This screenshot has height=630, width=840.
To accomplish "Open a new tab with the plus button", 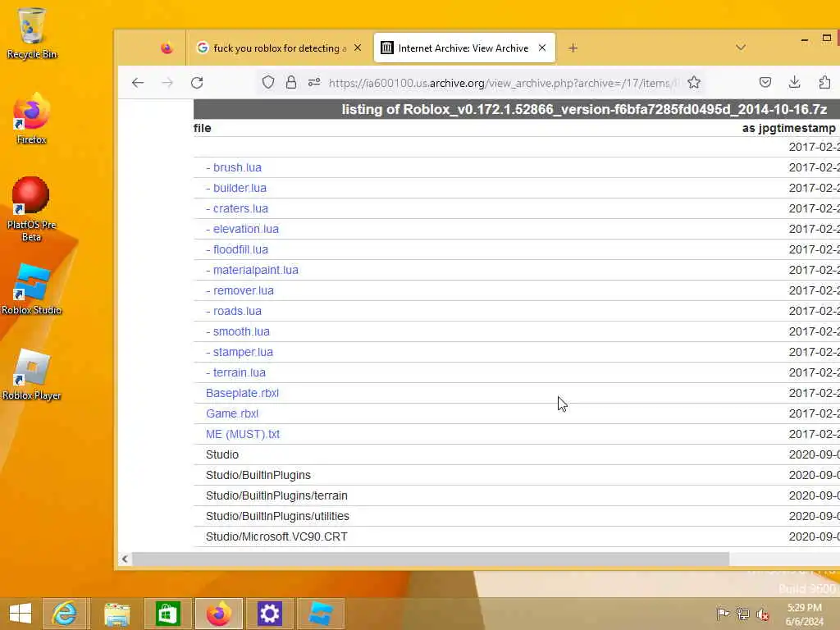I will 573,48.
